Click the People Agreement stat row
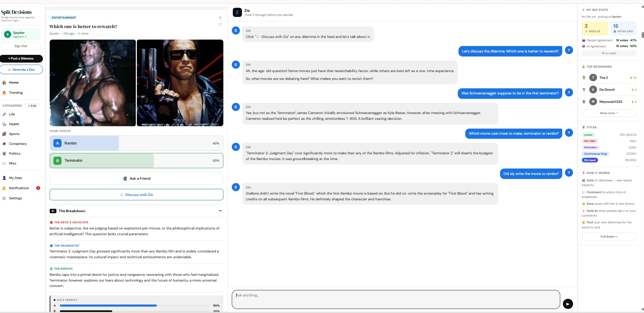 (609, 40)
